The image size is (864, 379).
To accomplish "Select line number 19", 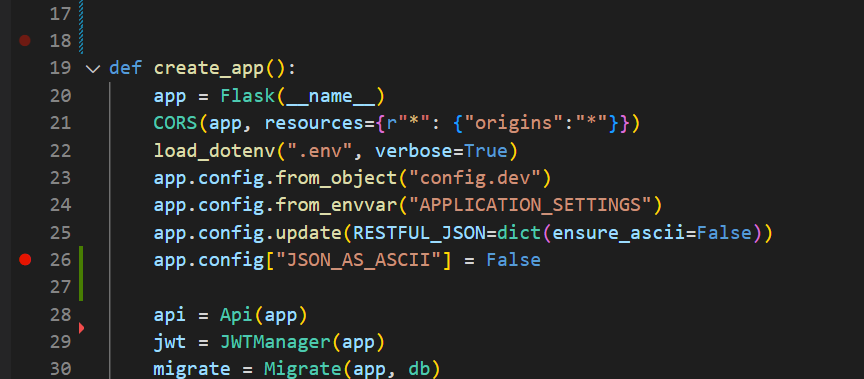I will tap(61, 68).
